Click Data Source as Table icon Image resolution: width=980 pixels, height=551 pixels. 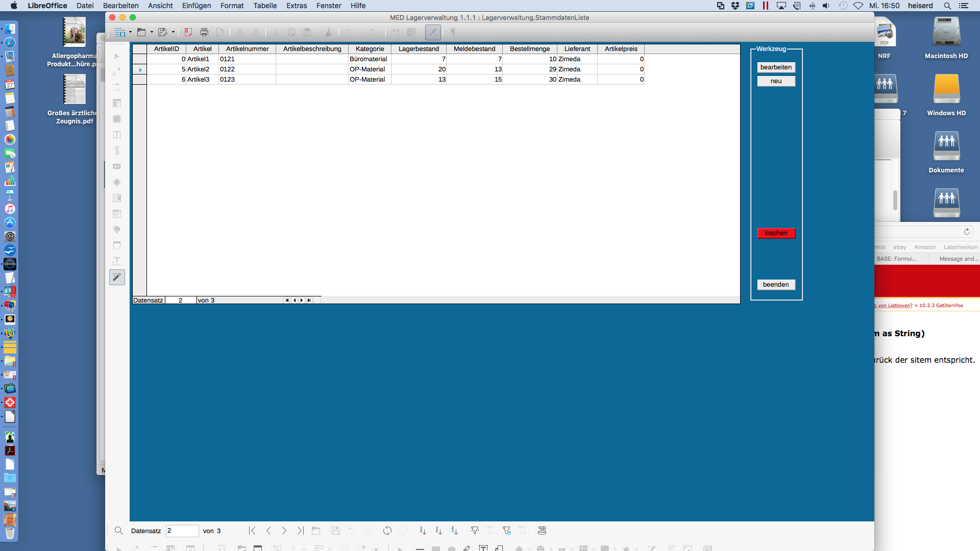542,531
